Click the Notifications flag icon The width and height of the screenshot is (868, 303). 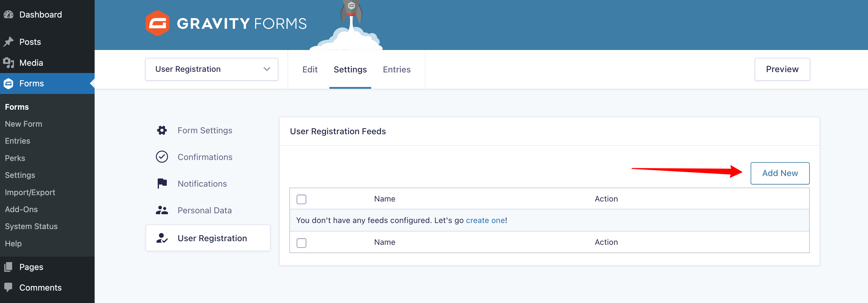[x=162, y=184]
